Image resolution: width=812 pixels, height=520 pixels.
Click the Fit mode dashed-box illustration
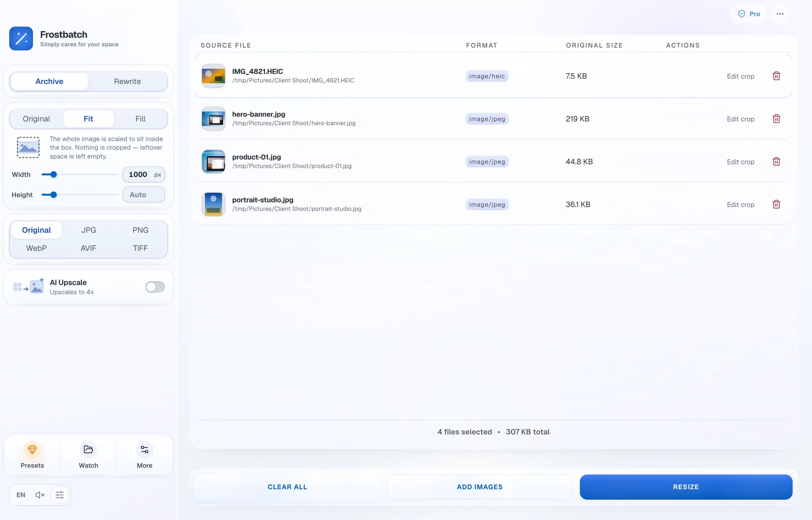(28, 147)
